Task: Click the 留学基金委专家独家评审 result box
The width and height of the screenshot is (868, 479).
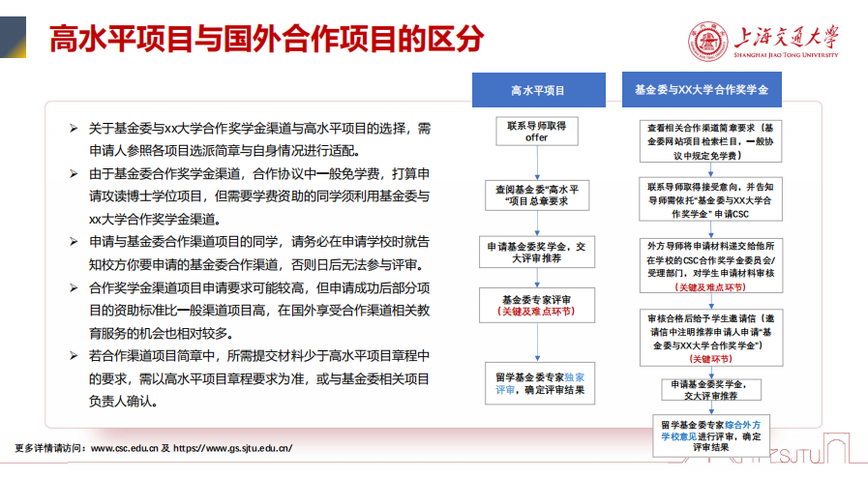Action: click(536, 380)
